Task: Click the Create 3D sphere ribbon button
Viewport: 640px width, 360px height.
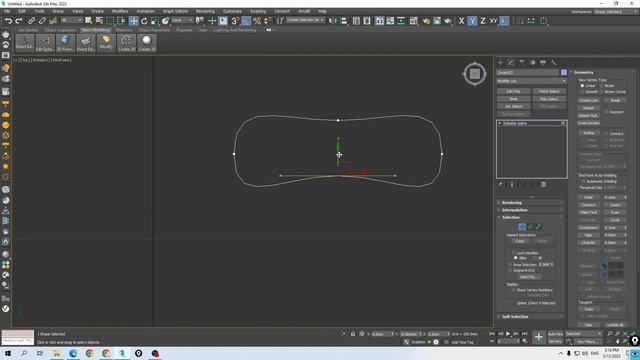Action: pos(147,43)
